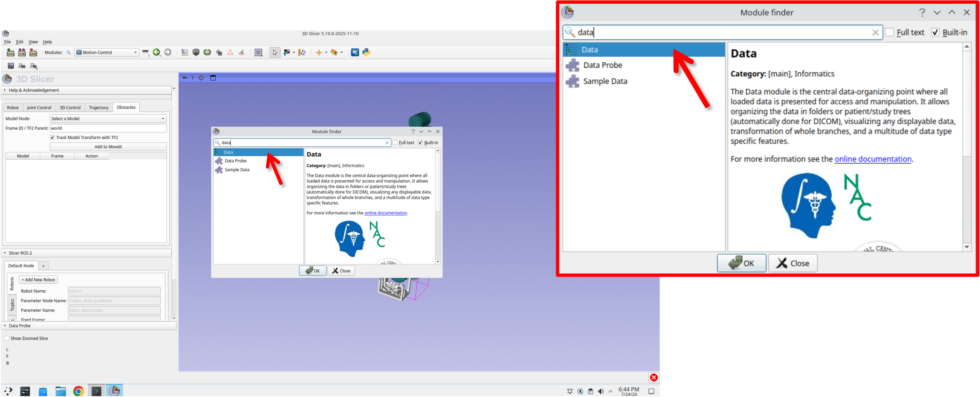Screen dimensions: 980x397
Task: Click the SAVE scene toolbar icon
Action: pyautogui.click(x=33, y=52)
